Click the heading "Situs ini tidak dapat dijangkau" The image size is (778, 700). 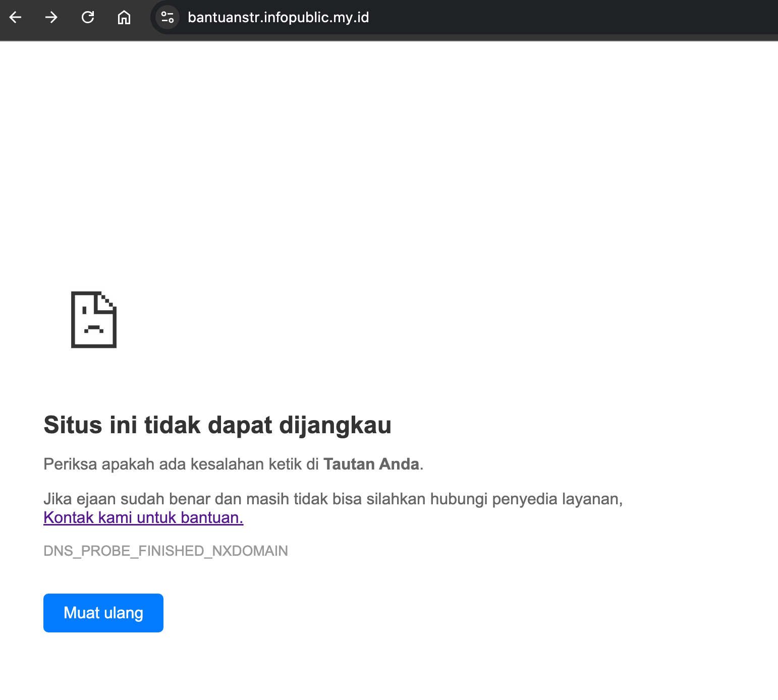217,425
